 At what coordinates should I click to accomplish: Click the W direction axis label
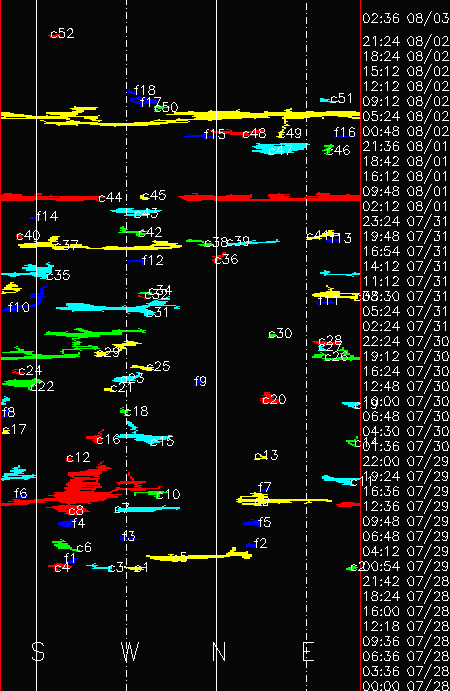coord(130,652)
